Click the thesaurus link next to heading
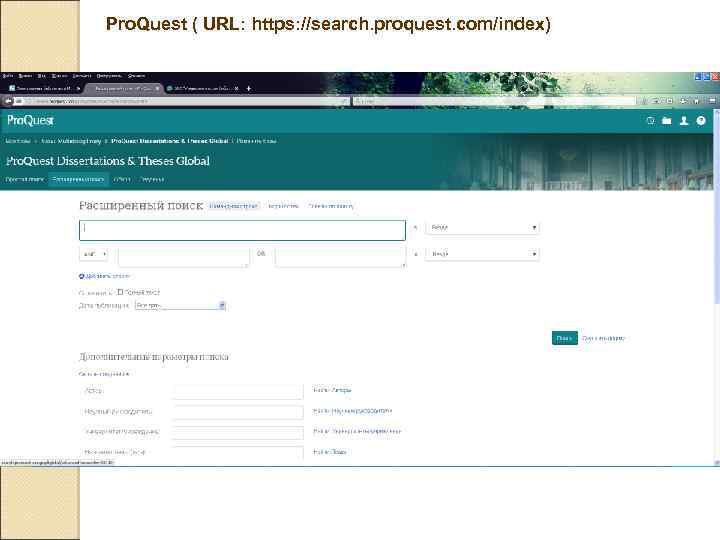The image size is (720, 540). pyautogui.click(x=283, y=206)
